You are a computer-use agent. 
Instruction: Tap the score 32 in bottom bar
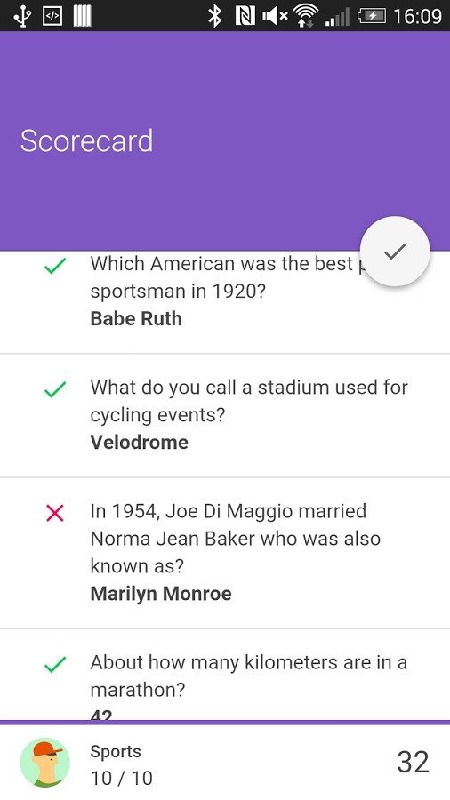click(x=413, y=762)
